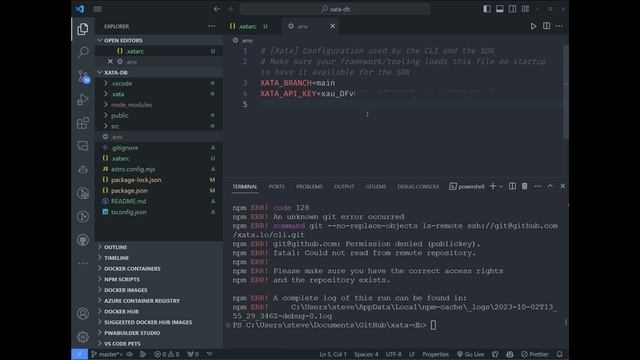Viewport: 640px width, 360px height.
Task: Switch to the .xatarc editor tab
Action: click(x=249, y=26)
